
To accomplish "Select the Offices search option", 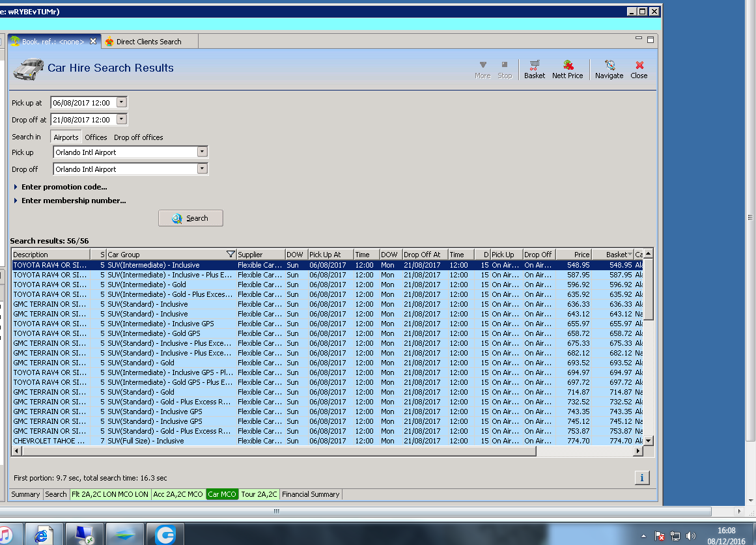I will click(96, 137).
